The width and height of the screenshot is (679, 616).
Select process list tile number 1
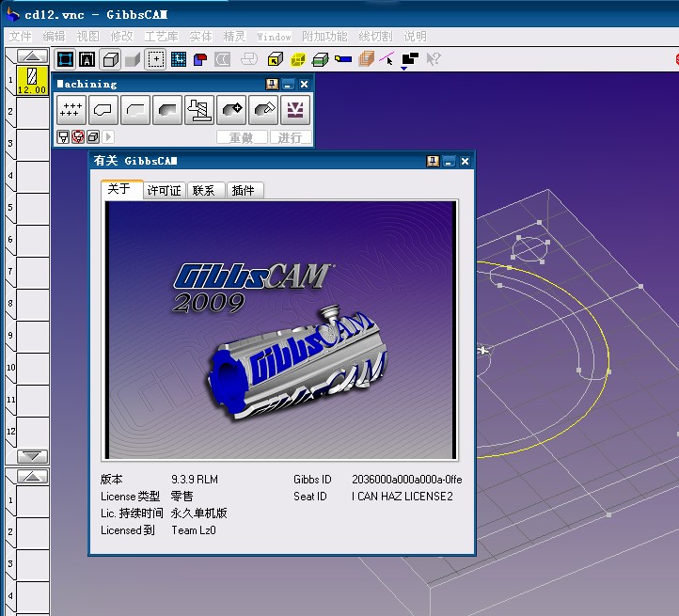tap(32, 500)
